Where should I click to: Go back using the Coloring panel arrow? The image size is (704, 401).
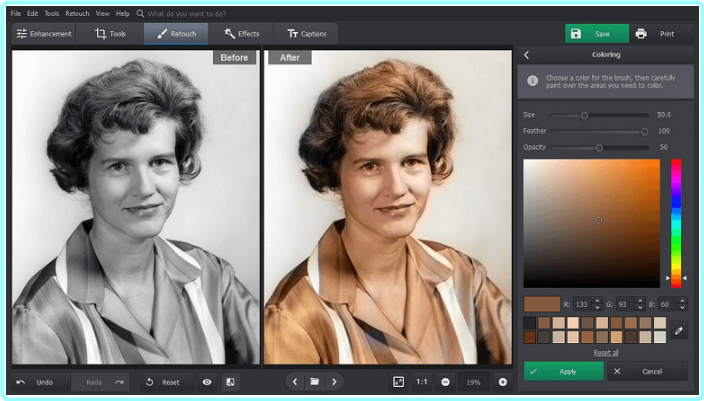[527, 55]
